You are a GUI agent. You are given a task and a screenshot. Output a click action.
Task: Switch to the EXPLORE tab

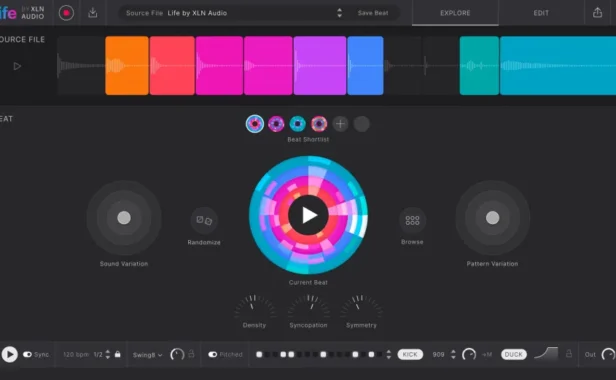coord(455,13)
